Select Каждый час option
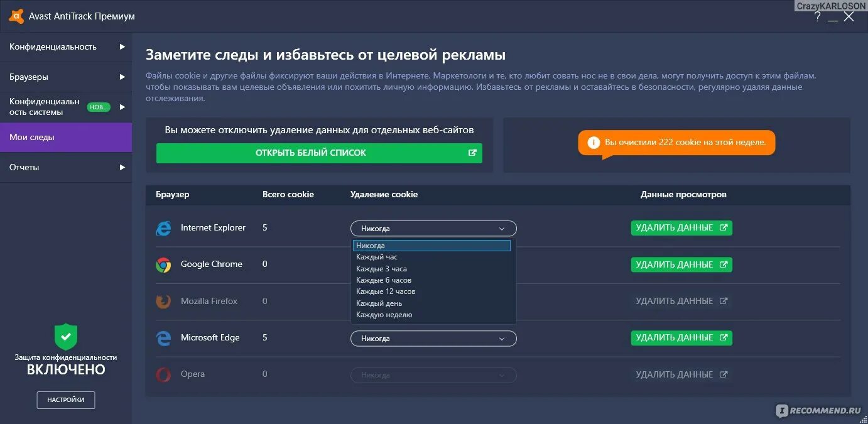The image size is (868, 424). point(431,257)
